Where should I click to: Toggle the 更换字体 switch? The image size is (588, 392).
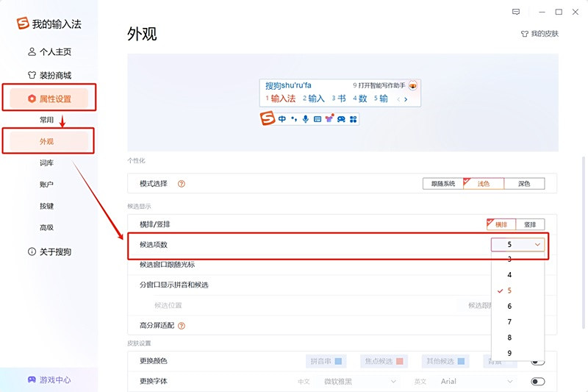(538, 382)
